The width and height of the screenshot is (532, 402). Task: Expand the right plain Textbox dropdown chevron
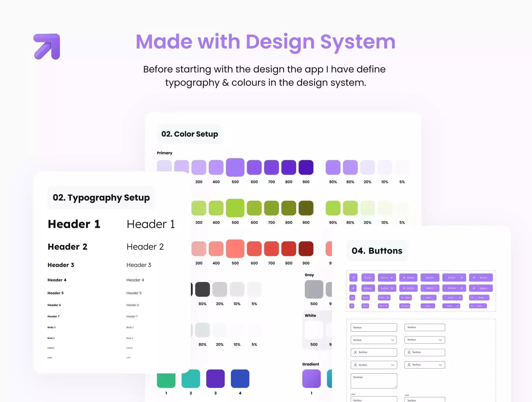pyautogui.click(x=440, y=340)
